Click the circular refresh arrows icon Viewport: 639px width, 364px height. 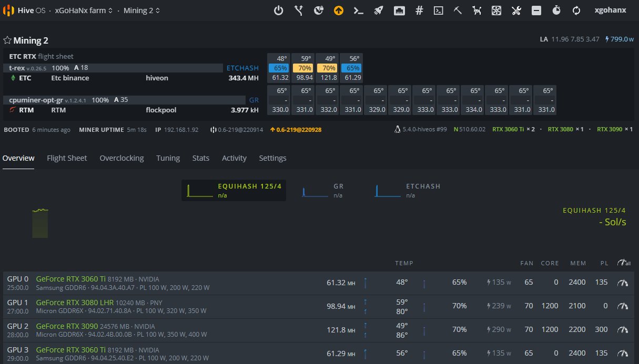click(576, 11)
